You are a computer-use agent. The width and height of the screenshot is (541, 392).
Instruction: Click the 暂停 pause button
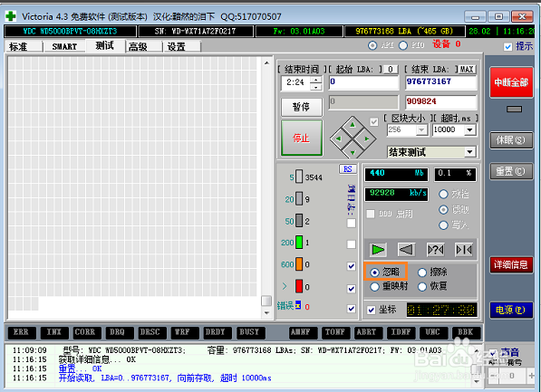pos(302,107)
